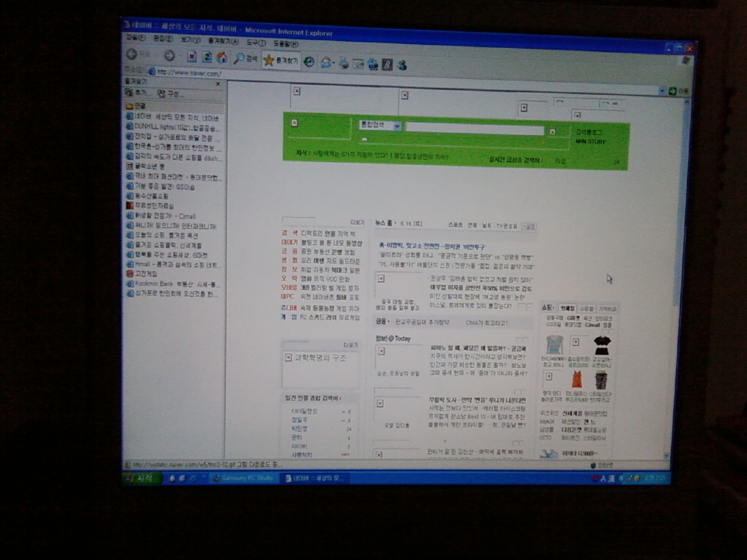Open the 고전게임 favorite entry
The height and width of the screenshot is (560, 747).
[x=142, y=274]
